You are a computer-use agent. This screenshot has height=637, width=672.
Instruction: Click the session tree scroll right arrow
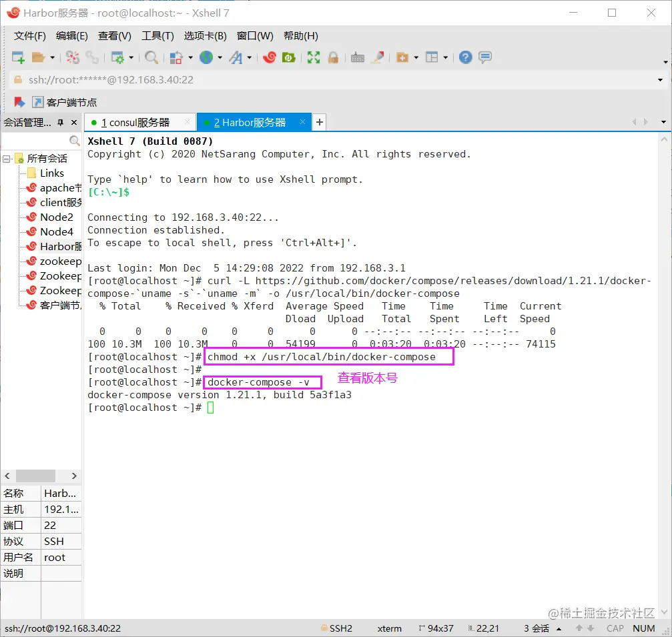point(74,476)
